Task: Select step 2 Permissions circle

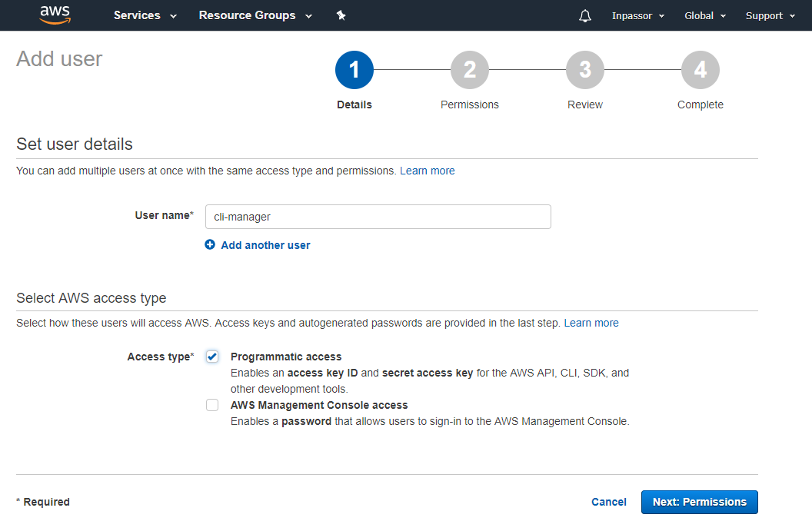Action: click(x=470, y=71)
